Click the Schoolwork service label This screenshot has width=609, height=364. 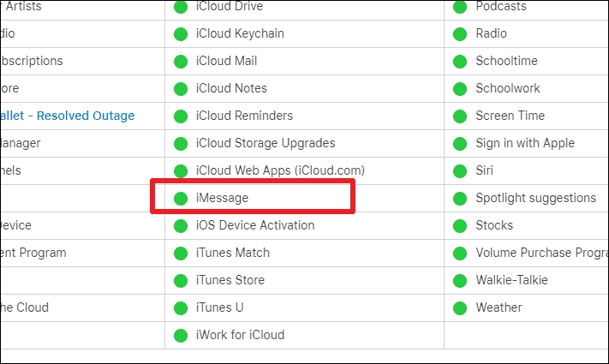click(x=508, y=88)
